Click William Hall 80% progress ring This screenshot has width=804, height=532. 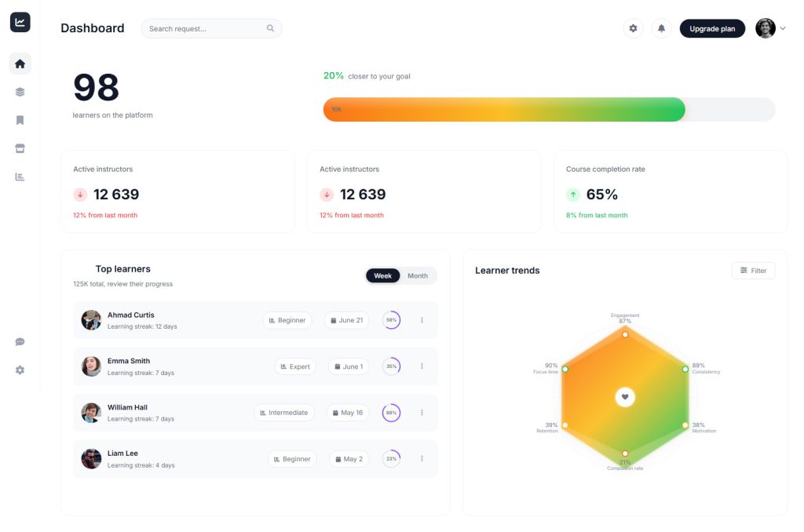tap(391, 413)
